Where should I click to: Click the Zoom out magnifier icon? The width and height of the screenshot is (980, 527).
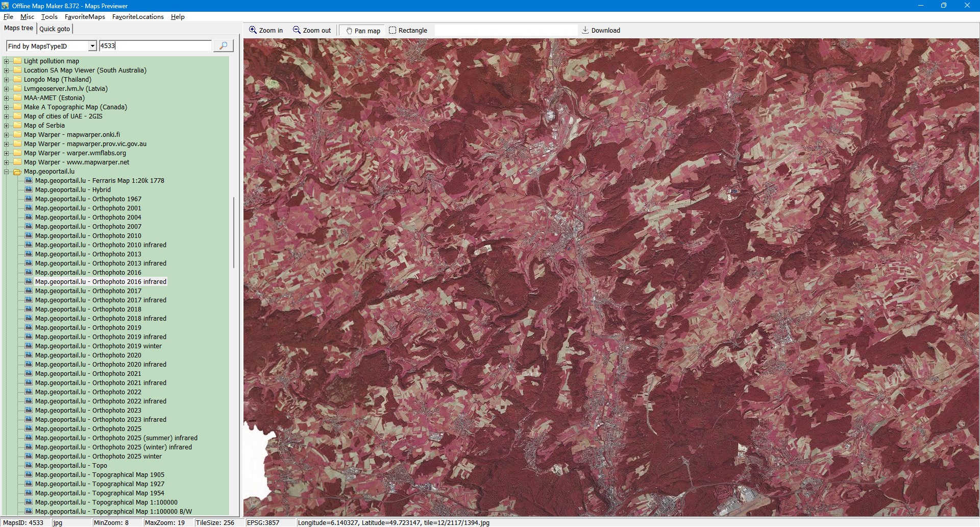[x=297, y=30]
